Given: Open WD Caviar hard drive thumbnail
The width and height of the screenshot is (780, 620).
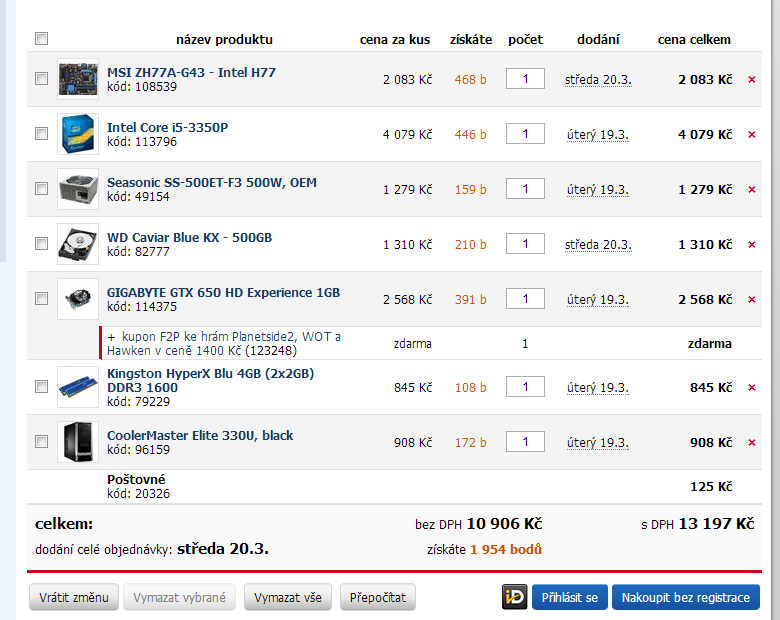Looking at the screenshot, I should pos(78,244).
